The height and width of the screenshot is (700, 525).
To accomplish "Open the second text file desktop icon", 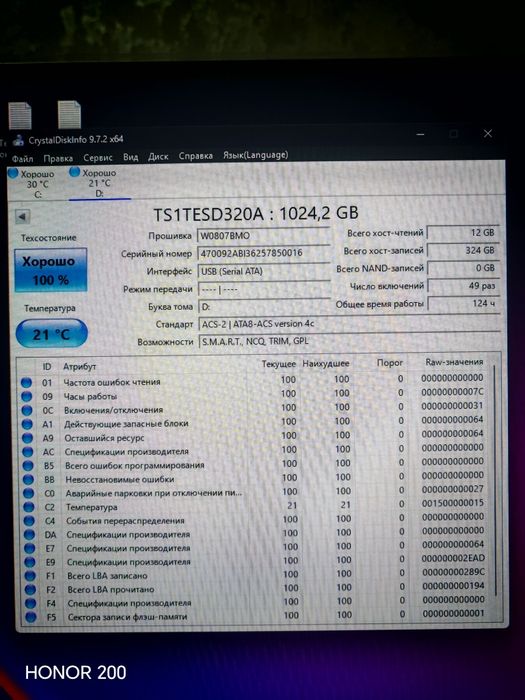I will tap(69, 114).
